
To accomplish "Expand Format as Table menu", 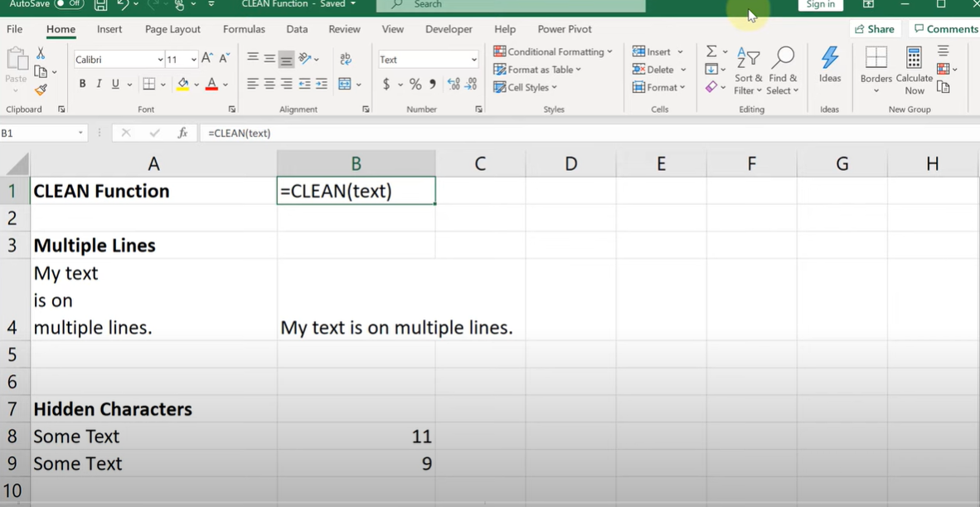I will [x=537, y=70].
